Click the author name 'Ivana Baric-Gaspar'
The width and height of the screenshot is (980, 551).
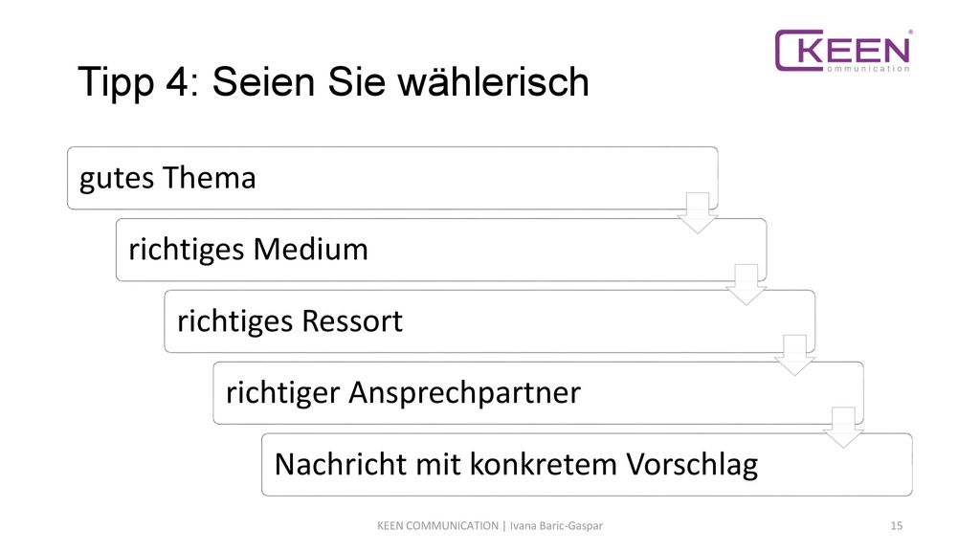point(556,526)
